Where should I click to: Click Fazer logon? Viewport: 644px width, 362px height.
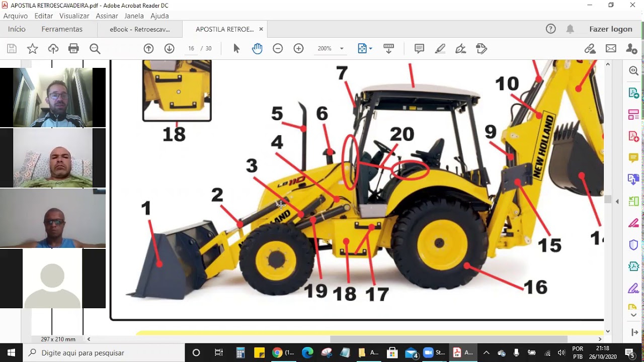click(x=611, y=29)
